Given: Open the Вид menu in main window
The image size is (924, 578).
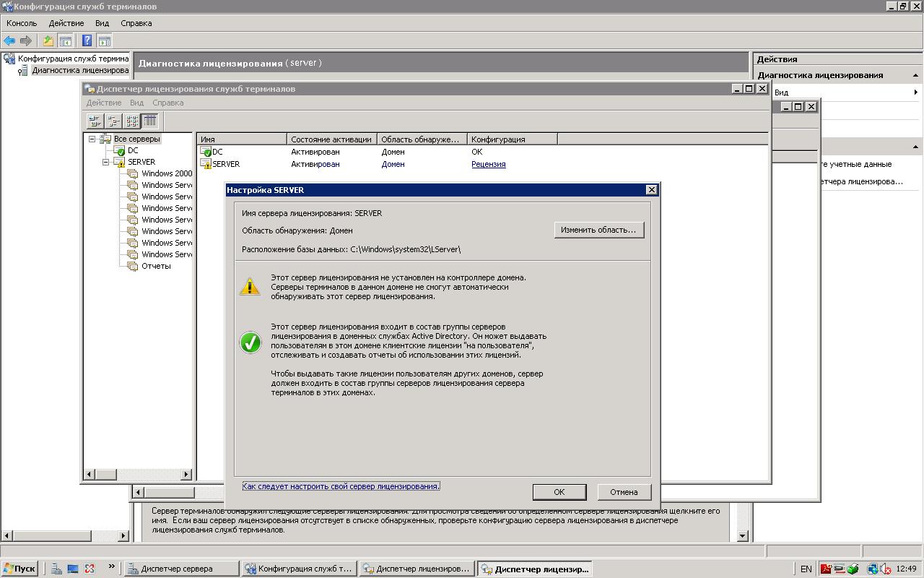Looking at the screenshot, I should (103, 23).
